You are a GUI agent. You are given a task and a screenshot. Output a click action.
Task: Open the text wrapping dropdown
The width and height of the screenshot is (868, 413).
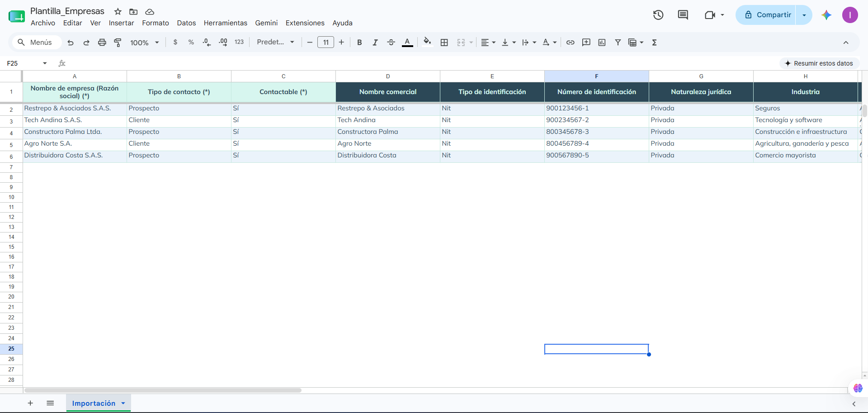point(529,43)
